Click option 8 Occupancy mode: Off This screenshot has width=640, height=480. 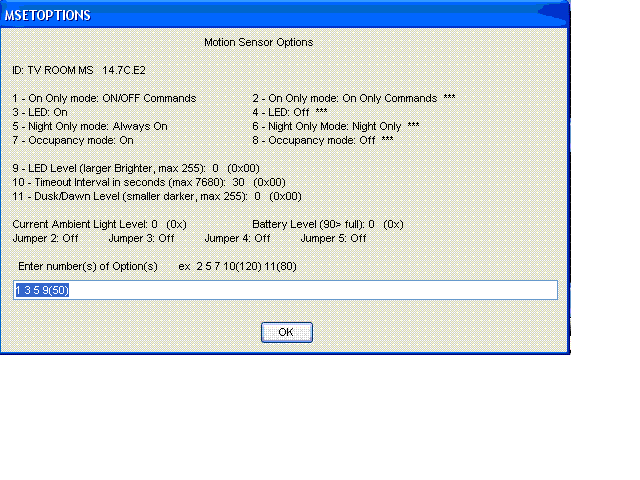pos(322,140)
